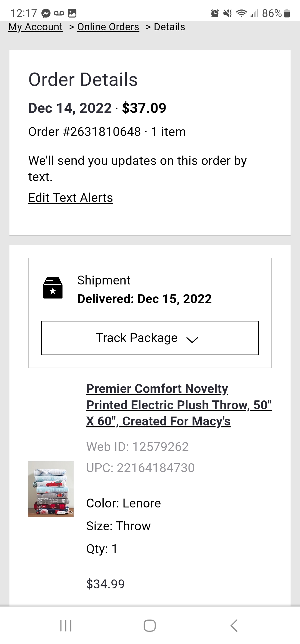Tap the alarm clock status icon
Viewport: 300px width, 644px height.
[x=215, y=13]
